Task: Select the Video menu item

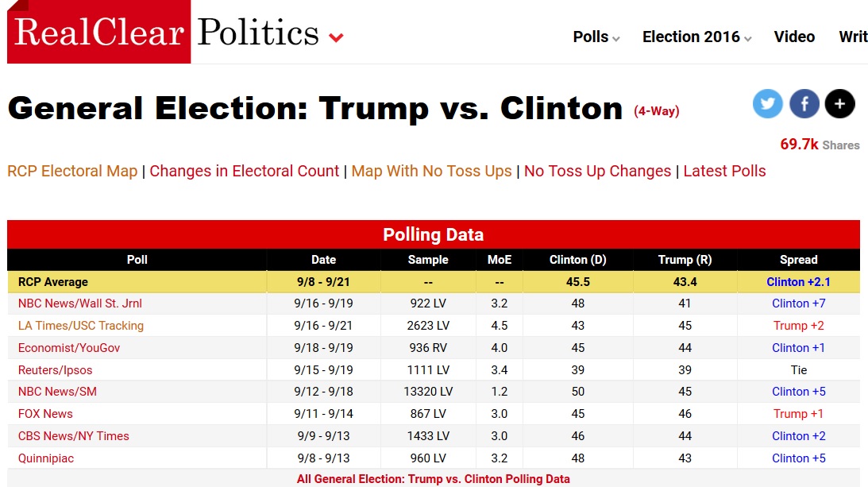Action: (x=794, y=37)
